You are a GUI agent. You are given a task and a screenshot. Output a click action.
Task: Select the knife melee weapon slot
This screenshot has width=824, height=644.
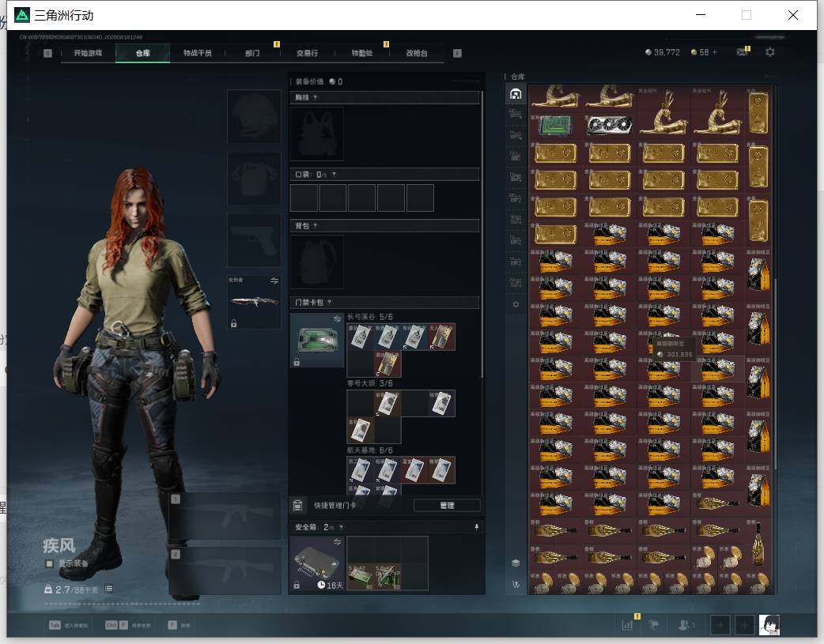pos(254,303)
